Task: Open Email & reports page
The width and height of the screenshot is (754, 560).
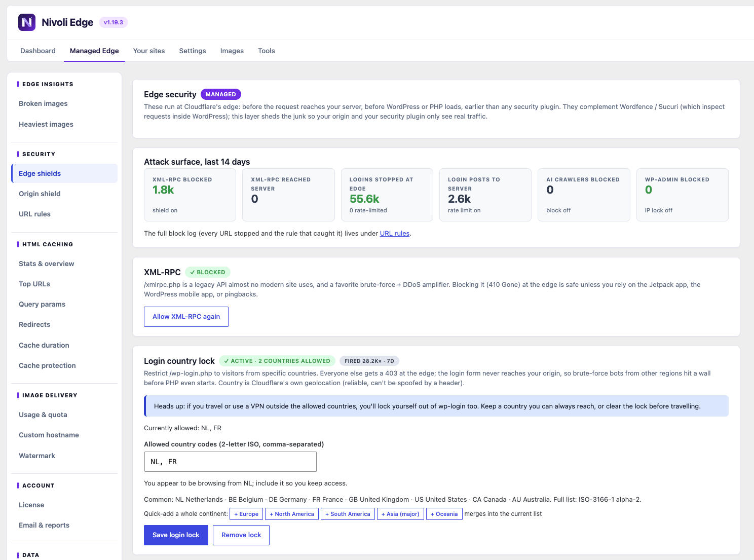Action: [x=64, y=525]
